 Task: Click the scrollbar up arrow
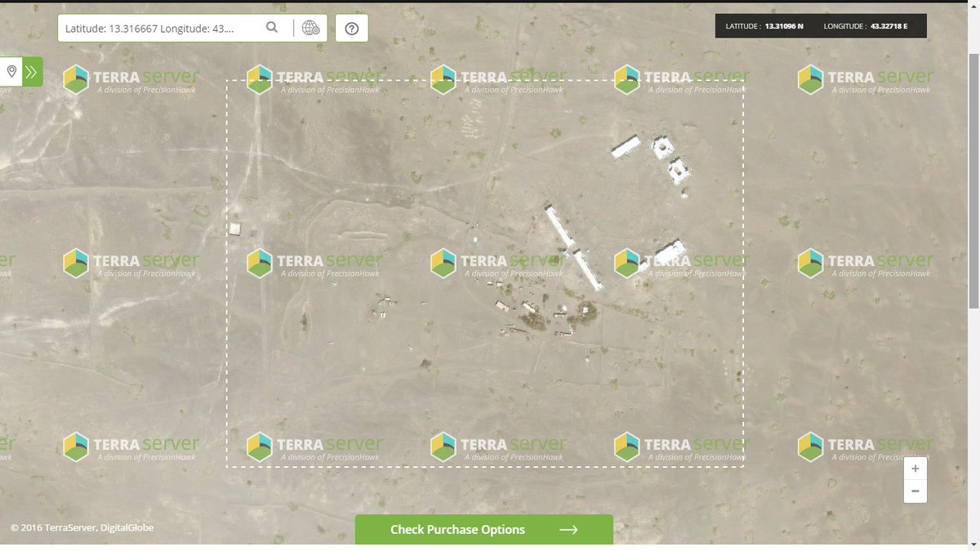[x=973, y=7]
